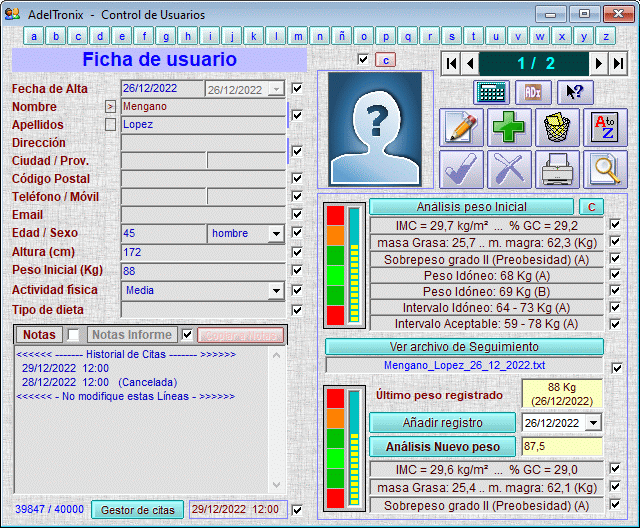
Task: Switch to the Notas tab
Action: coord(39,334)
